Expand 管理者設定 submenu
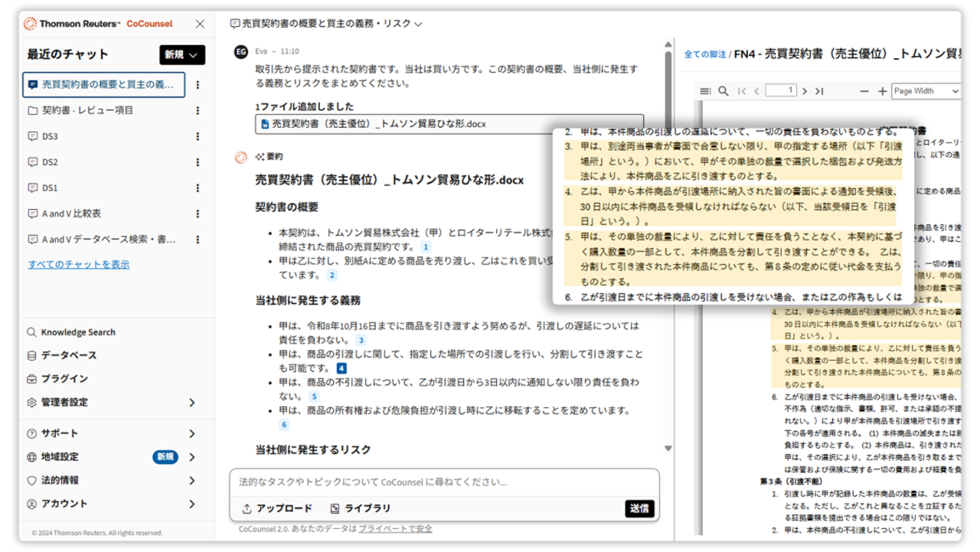The image size is (980, 552). (x=191, y=402)
